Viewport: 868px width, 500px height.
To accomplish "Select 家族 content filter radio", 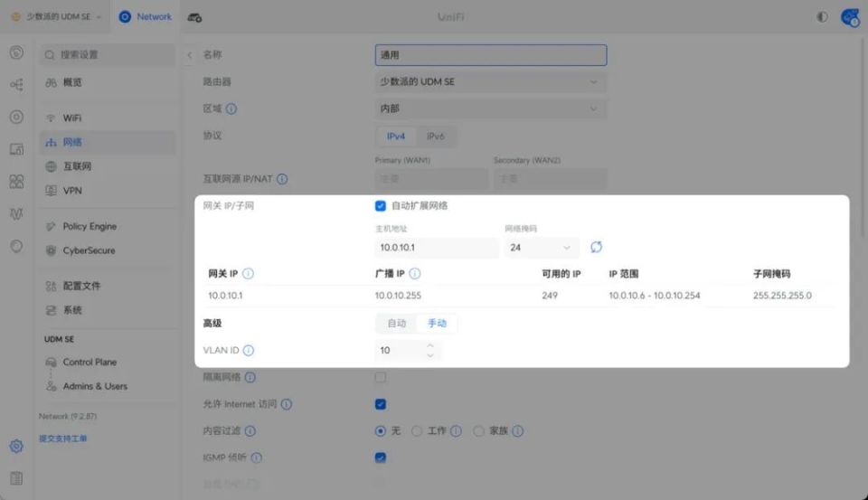I will 479,430.
